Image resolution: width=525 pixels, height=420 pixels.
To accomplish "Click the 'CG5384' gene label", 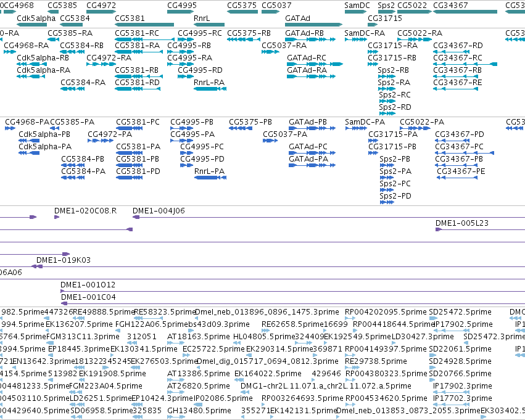I will [75, 19].
